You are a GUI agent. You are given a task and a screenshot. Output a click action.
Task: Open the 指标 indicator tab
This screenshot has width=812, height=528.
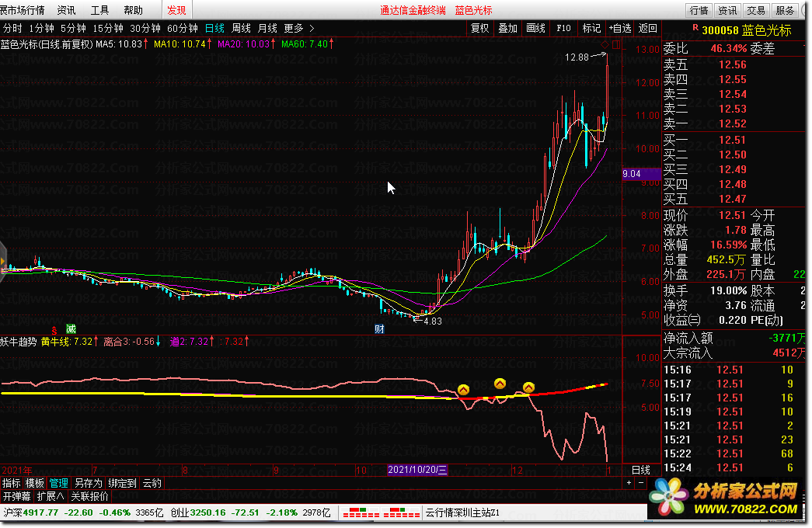pos(12,483)
